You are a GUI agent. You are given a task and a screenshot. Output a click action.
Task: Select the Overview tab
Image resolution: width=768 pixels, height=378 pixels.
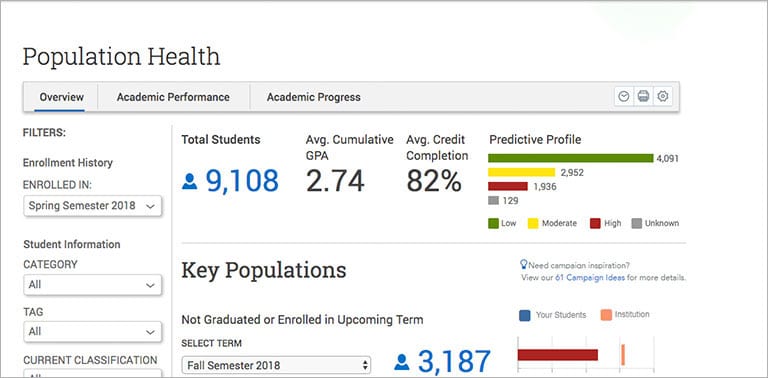click(62, 97)
